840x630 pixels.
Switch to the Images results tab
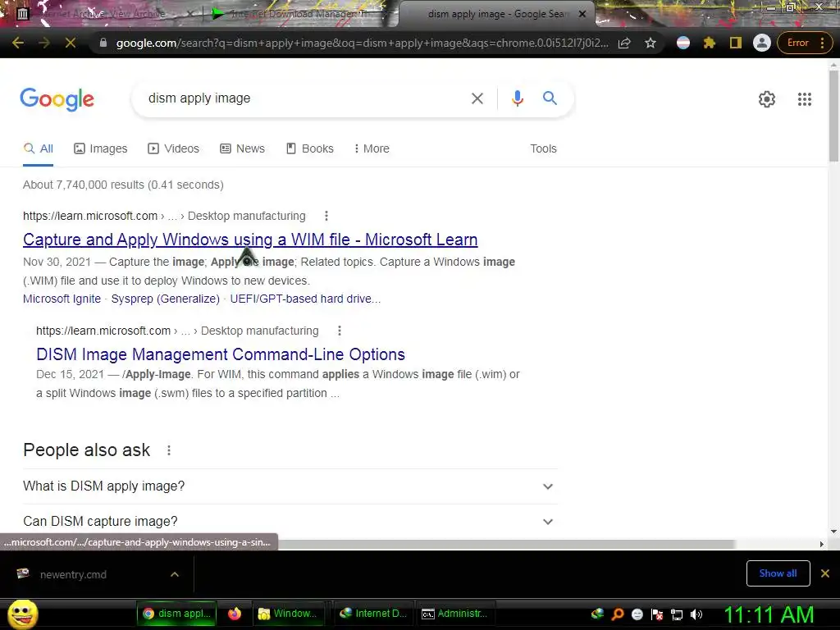pyautogui.click(x=101, y=149)
